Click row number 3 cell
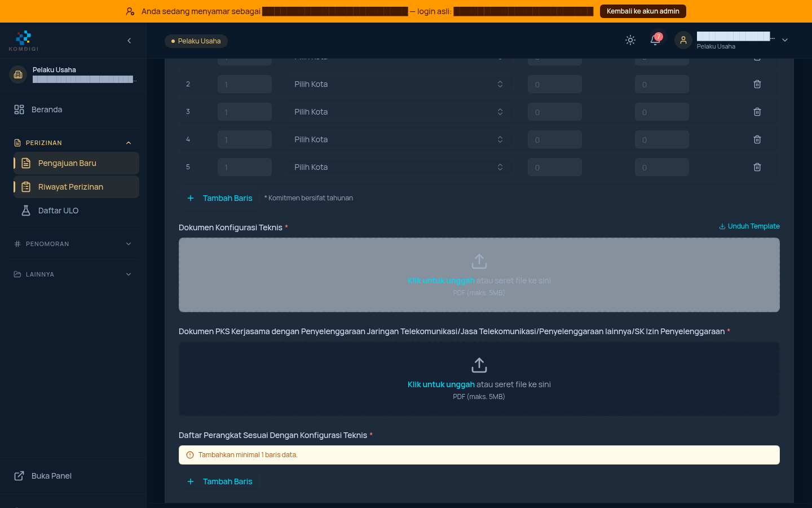This screenshot has width=812, height=508. pos(188,112)
